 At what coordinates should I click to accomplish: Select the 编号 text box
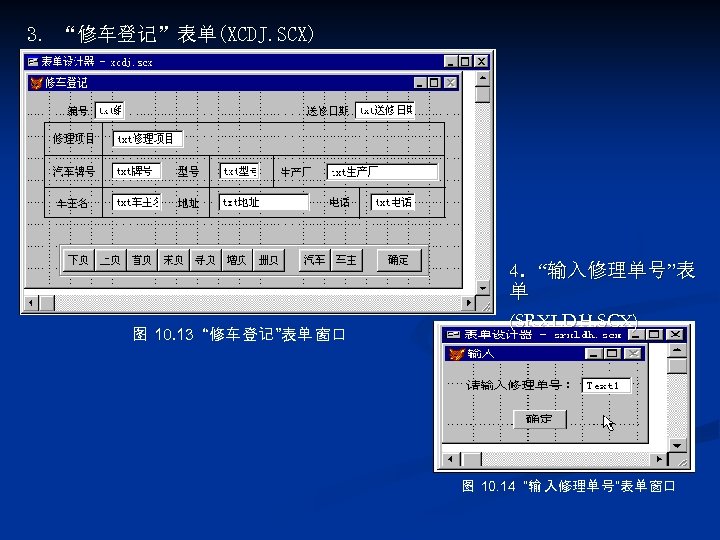click(109, 110)
